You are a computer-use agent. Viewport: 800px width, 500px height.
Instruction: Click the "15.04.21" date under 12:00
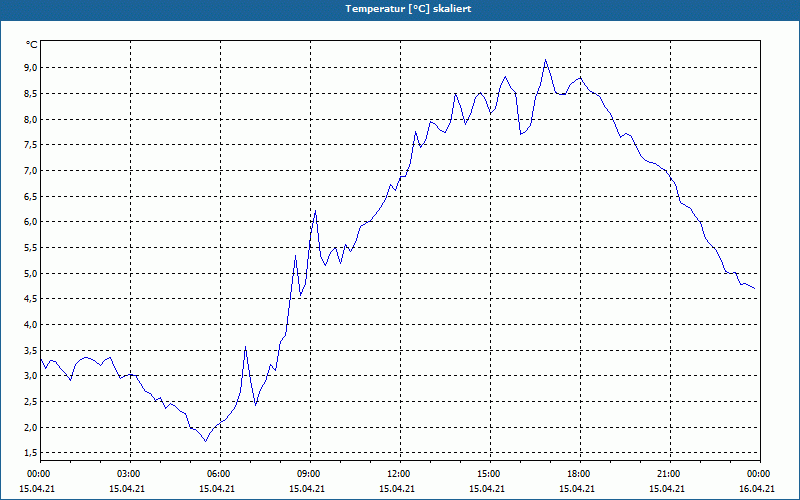[397, 489]
